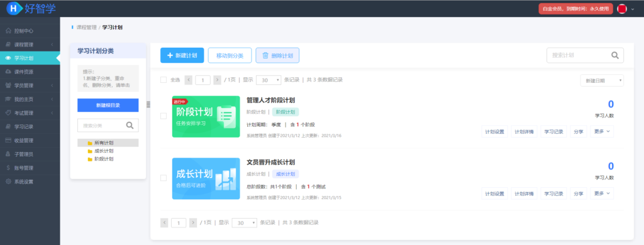Screen dimensions: 644x245
Task: Click the dollar icon beside 账号管理
Action: pos(8,168)
